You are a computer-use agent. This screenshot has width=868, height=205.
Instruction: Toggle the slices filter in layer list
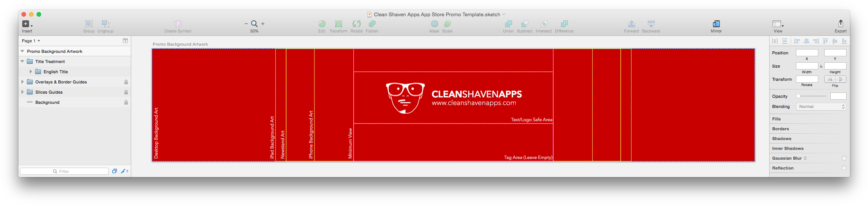click(124, 171)
